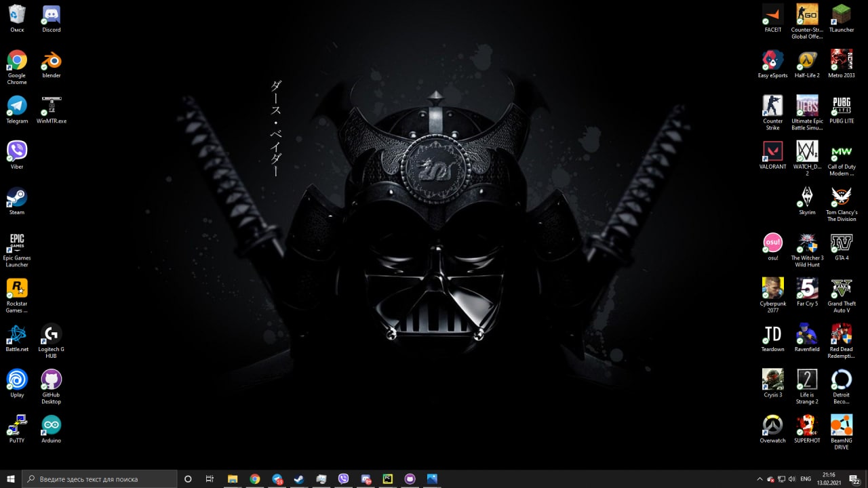
Task: Select the VALORANT desktop icon
Action: 773,155
